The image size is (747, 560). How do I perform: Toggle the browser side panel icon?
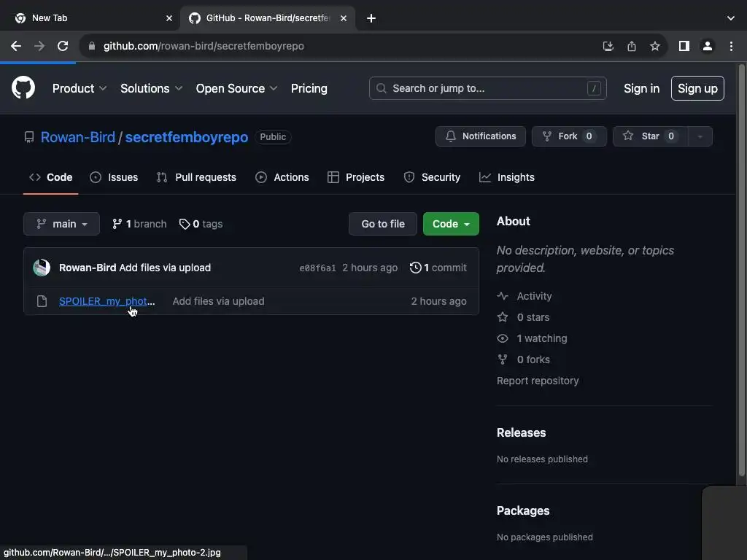[x=684, y=46]
